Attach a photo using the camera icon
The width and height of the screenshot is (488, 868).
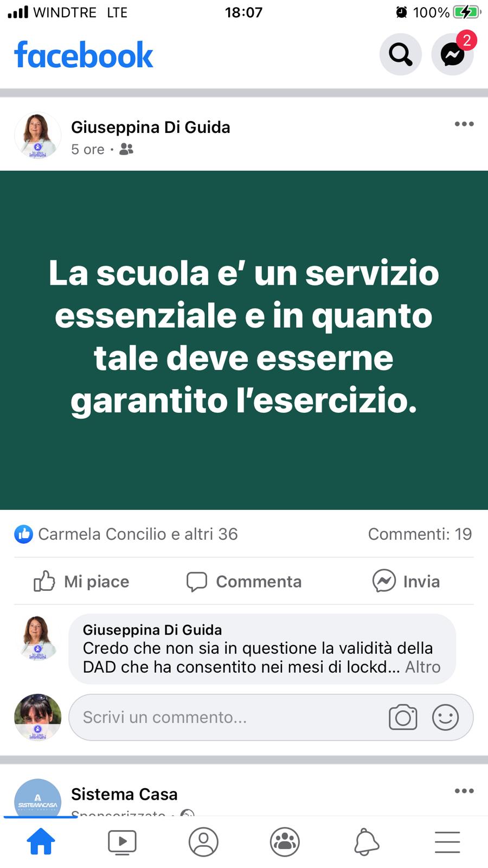(403, 717)
